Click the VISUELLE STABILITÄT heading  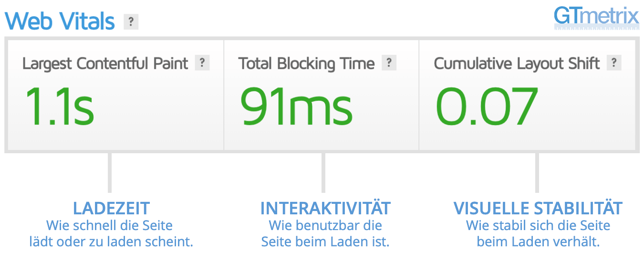tap(538, 208)
